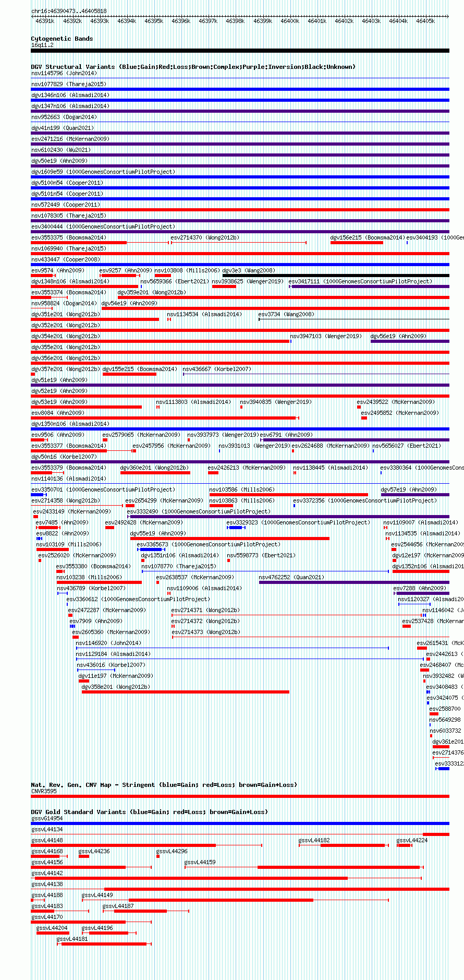Select variant dgv1346n106 (Alsmadi2014)
Viewport: 464px width, 980px height.
pyautogui.click(x=70, y=95)
